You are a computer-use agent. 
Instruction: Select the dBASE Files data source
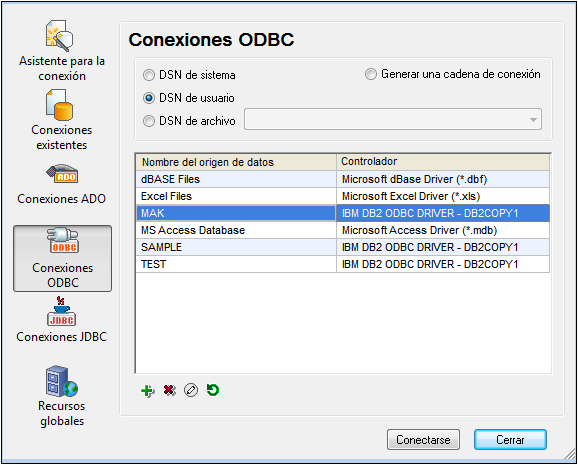(236, 179)
